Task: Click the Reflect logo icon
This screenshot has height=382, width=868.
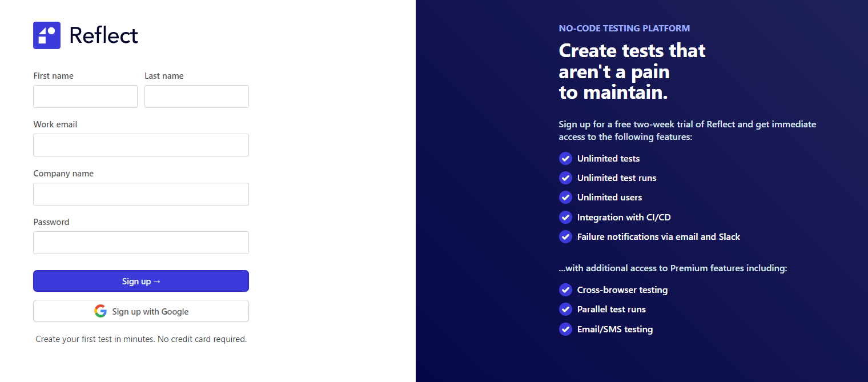Action: [47, 35]
